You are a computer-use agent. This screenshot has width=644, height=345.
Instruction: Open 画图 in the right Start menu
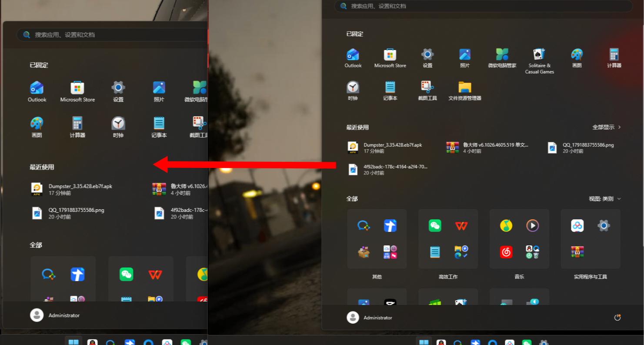coord(577,58)
